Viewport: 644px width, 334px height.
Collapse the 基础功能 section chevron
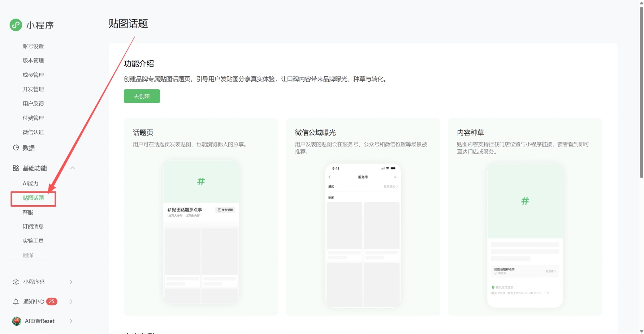click(72, 168)
